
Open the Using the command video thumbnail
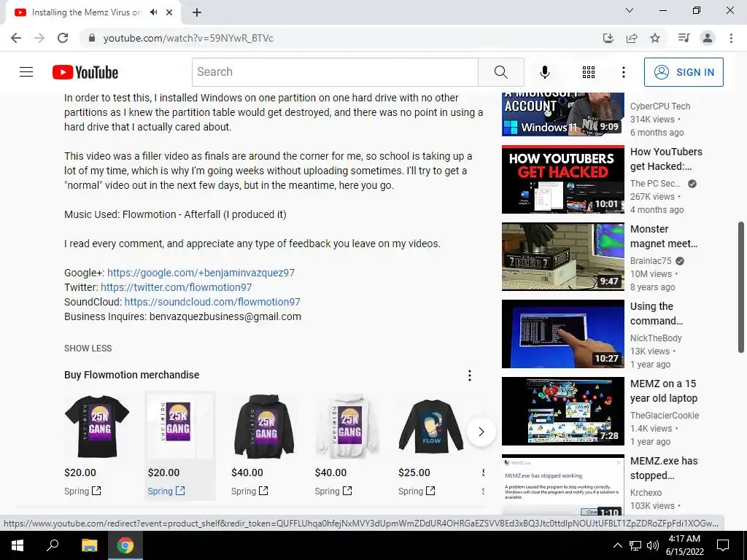point(563,334)
